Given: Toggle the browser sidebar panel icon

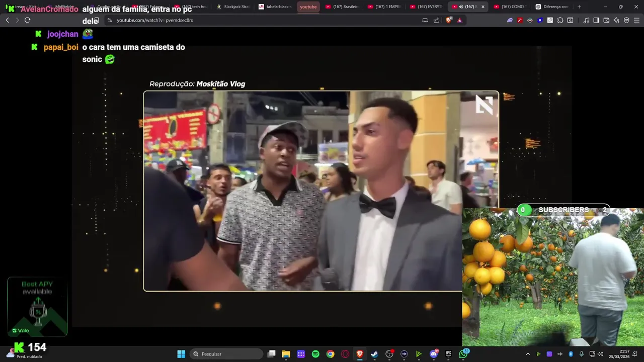Looking at the screenshot, I should 596,20.
